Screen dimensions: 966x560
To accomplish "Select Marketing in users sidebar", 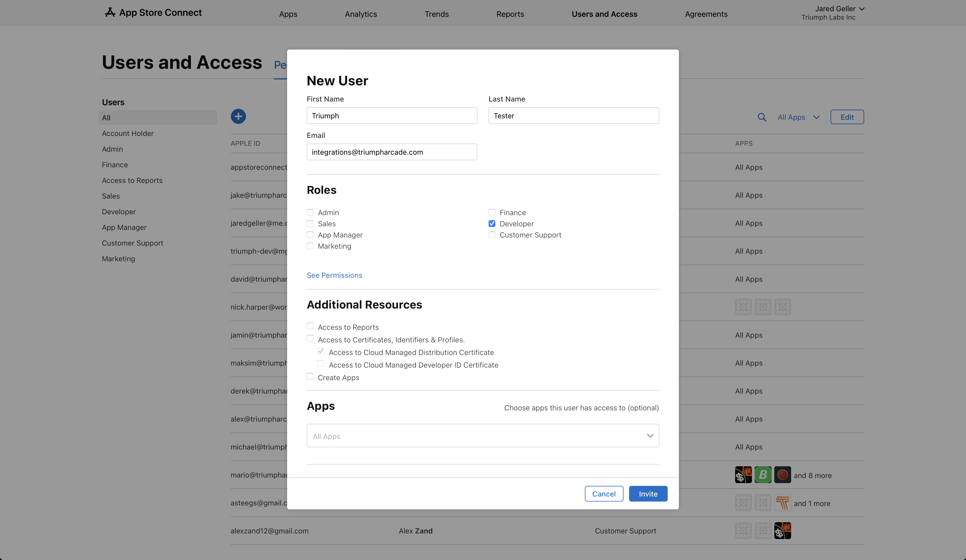I will 118,259.
